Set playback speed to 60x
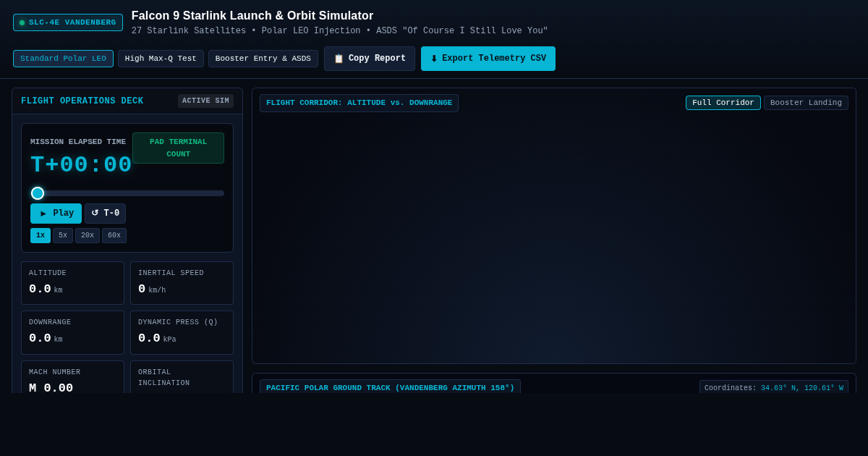 click(x=114, y=235)
